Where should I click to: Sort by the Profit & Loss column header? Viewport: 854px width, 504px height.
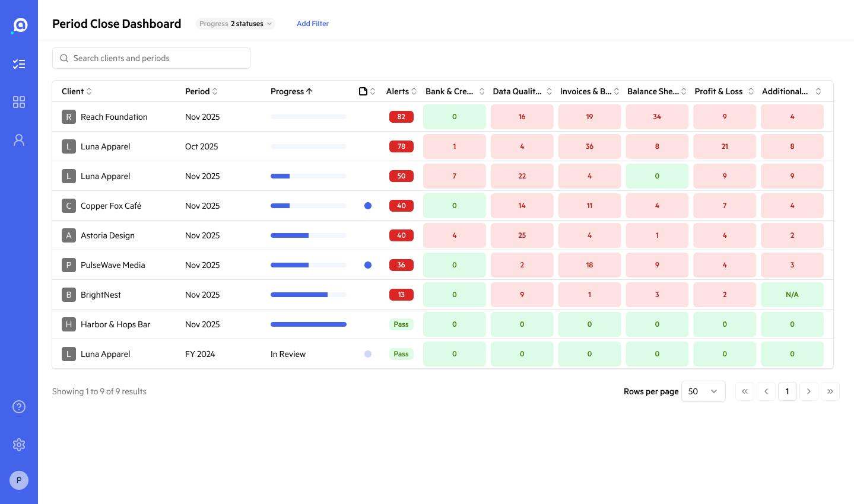[724, 91]
